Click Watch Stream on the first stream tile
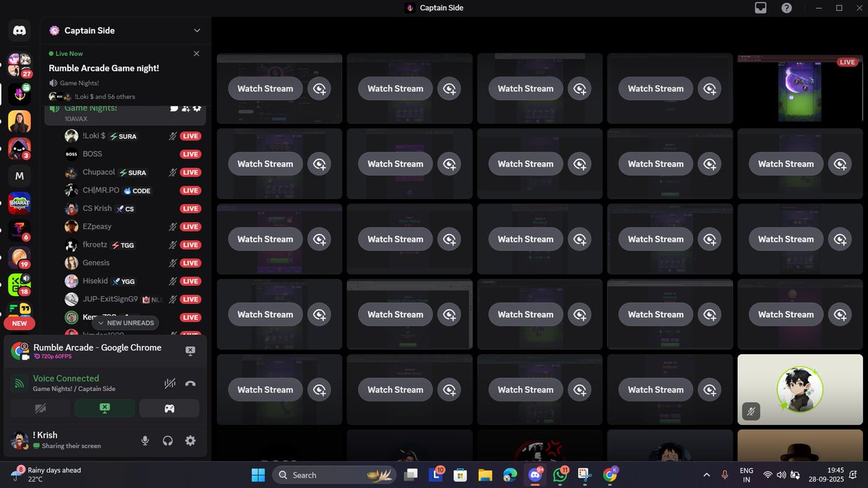This screenshot has width=868, height=488. [265, 88]
